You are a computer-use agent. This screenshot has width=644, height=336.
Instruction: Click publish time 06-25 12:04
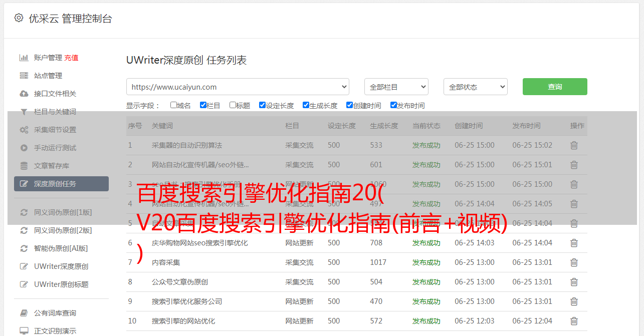[x=532, y=321]
